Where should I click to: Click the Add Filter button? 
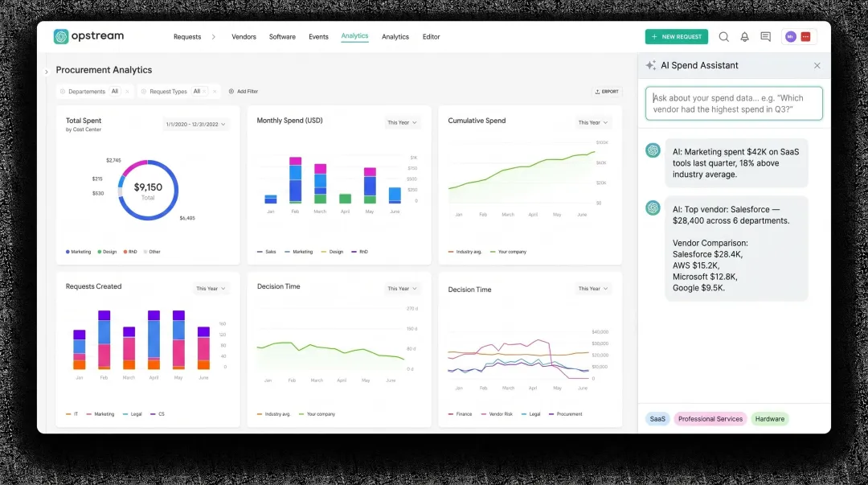click(244, 92)
